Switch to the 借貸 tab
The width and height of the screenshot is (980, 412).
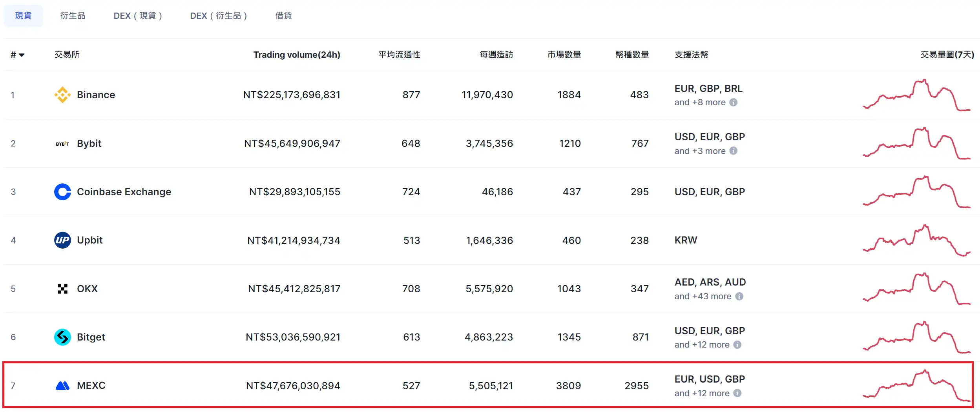(x=283, y=16)
